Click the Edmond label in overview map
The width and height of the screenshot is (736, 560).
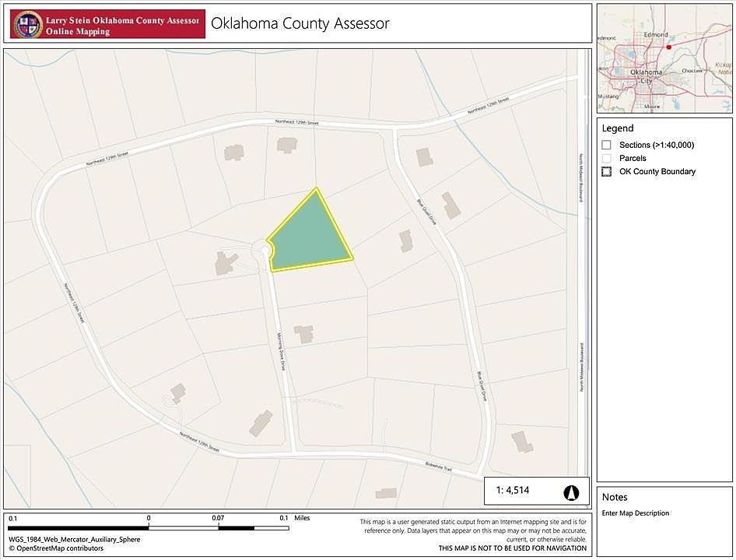[656, 35]
